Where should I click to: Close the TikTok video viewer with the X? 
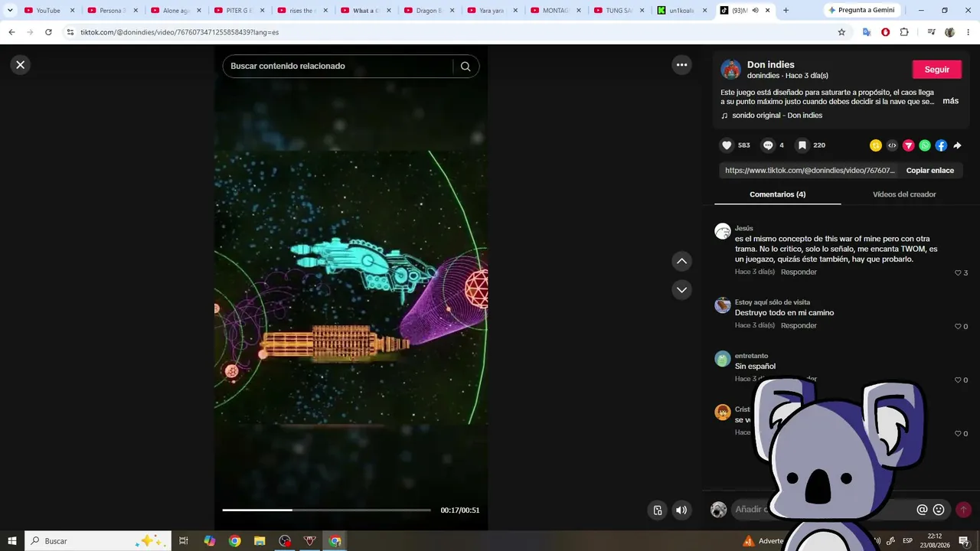point(21,65)
